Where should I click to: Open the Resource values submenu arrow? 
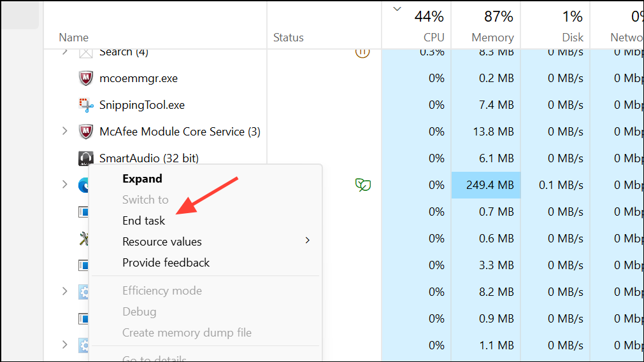tap(308, 240)
